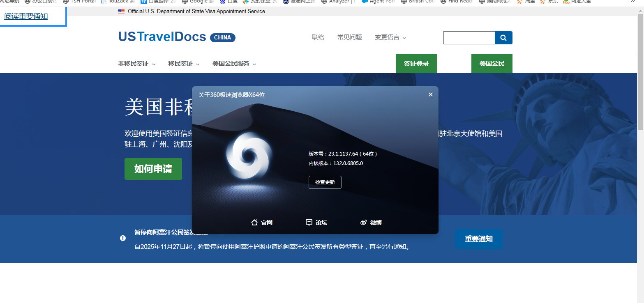Open the 百度翻译 bookmark

click(158, 2)
